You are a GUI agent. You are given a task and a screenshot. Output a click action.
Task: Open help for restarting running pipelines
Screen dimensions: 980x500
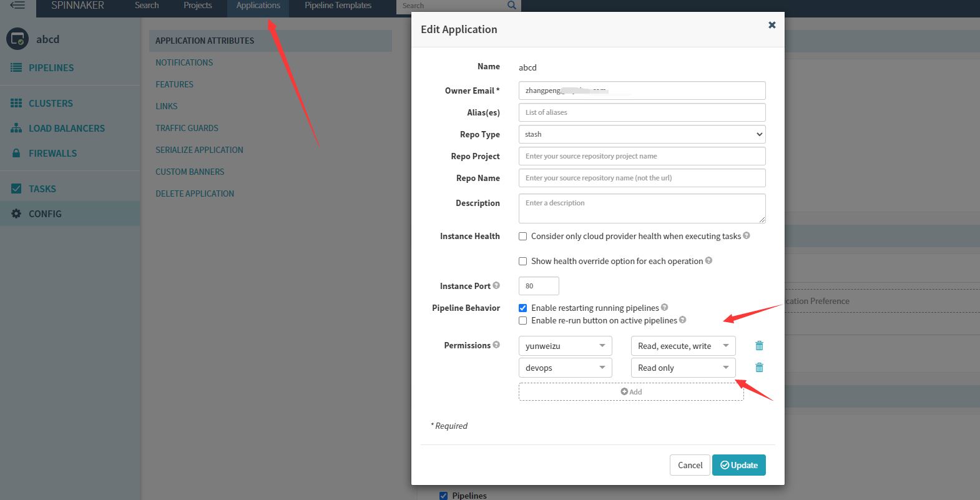tap(664, 307)
